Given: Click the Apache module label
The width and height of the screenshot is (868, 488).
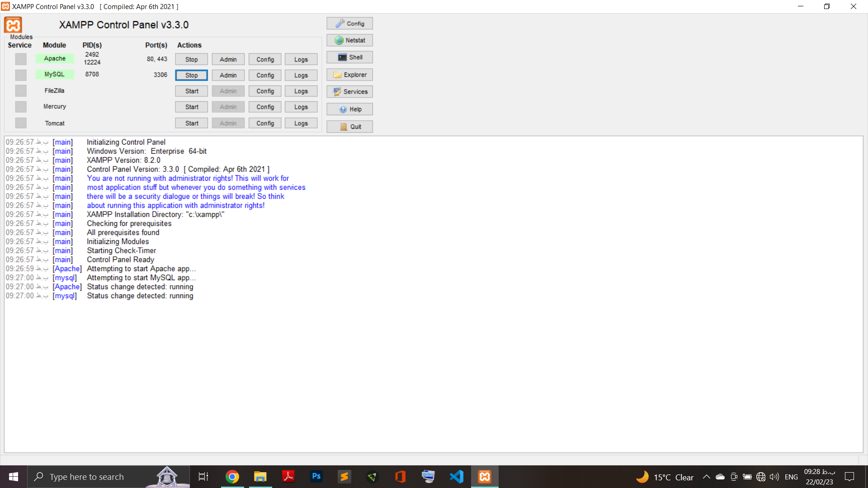Looking at the screenshot, I should tap(55, 58).
